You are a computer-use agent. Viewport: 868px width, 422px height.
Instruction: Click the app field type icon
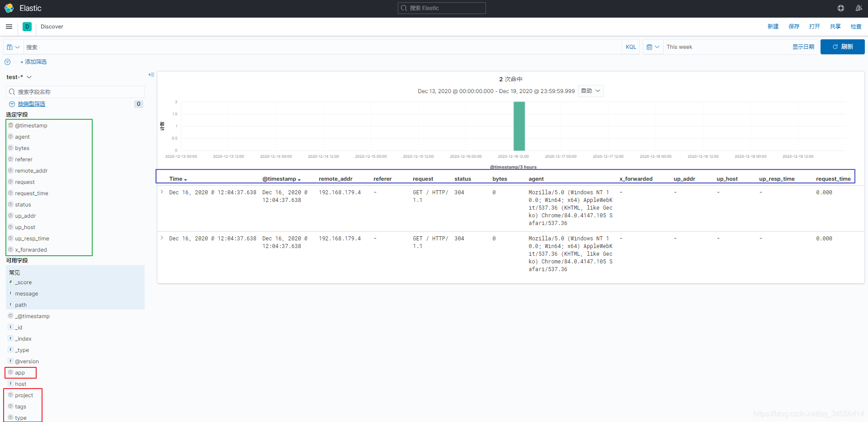tap(11, 372)
